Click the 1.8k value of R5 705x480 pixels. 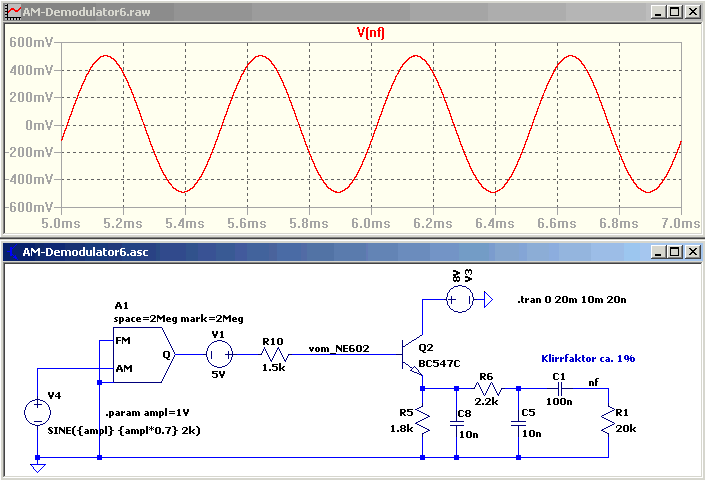tap(402, 429)
